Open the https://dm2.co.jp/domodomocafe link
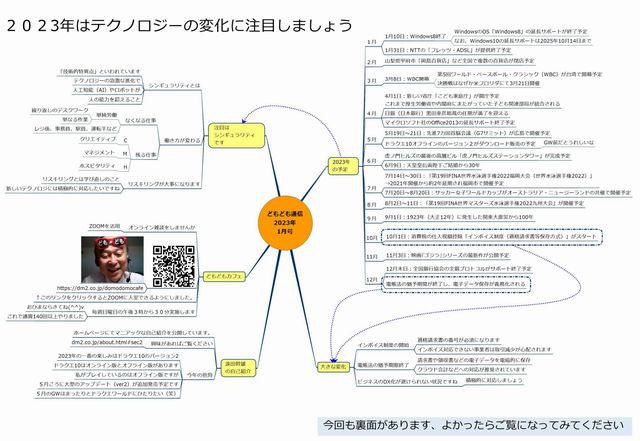640x441 pixels. (100, 288)
